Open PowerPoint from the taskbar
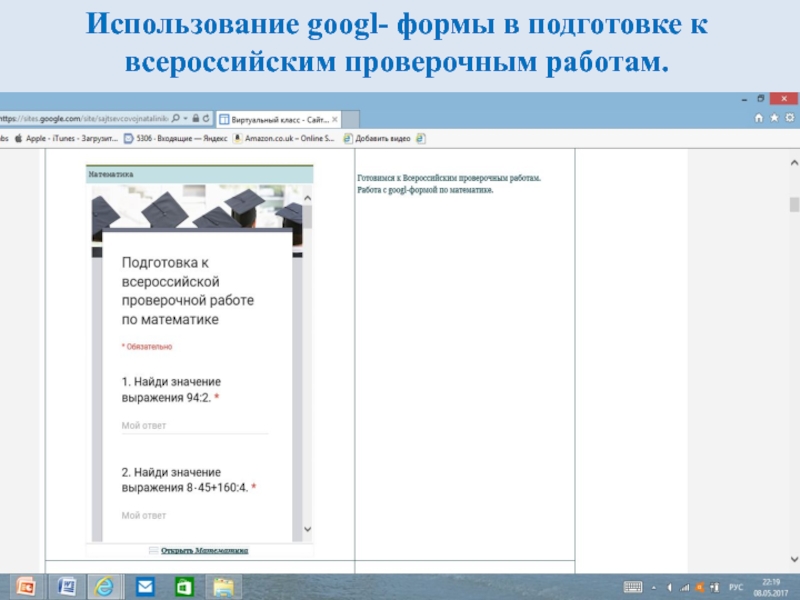The width and height of the screenshot is (800, 600). pyautogui.click(x=25, y=586)
